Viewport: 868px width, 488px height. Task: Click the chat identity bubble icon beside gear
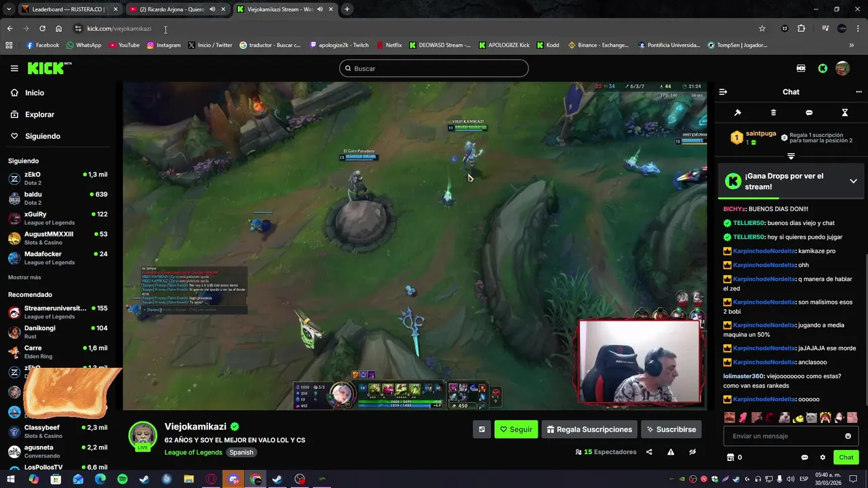pyautogui.click(x=805, y=457)
